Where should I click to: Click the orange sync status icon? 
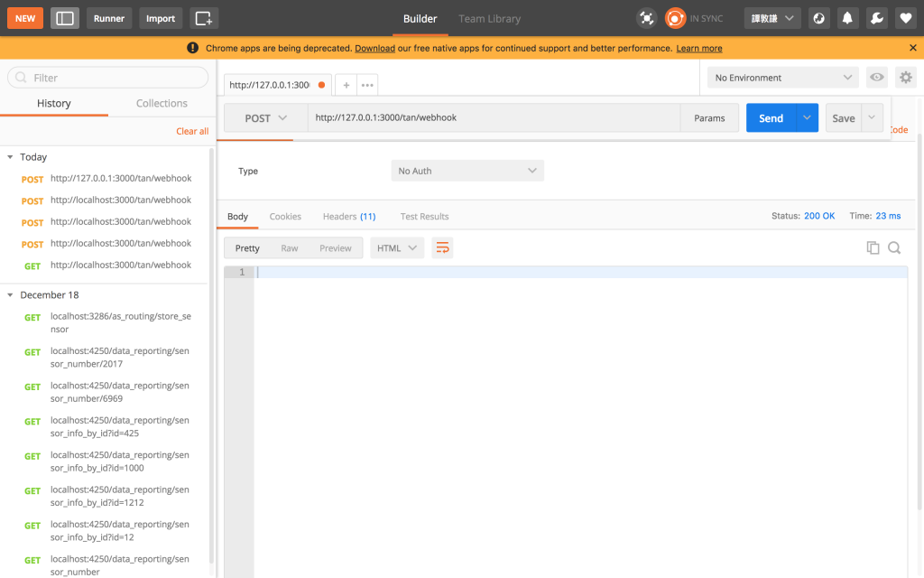pyautogui.click(x=675, y=18)
